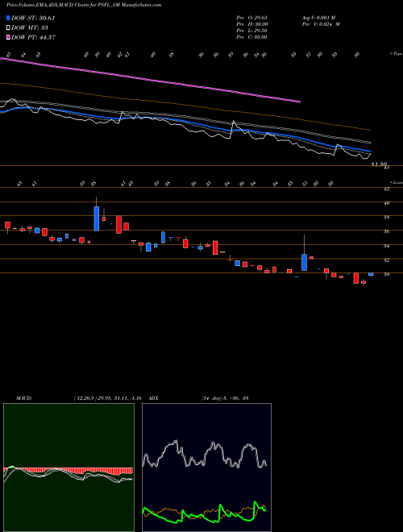This screenshot has width=403, height=532.
Task: Click the Avg V: 0.001 M value
Action: [320, 18]
